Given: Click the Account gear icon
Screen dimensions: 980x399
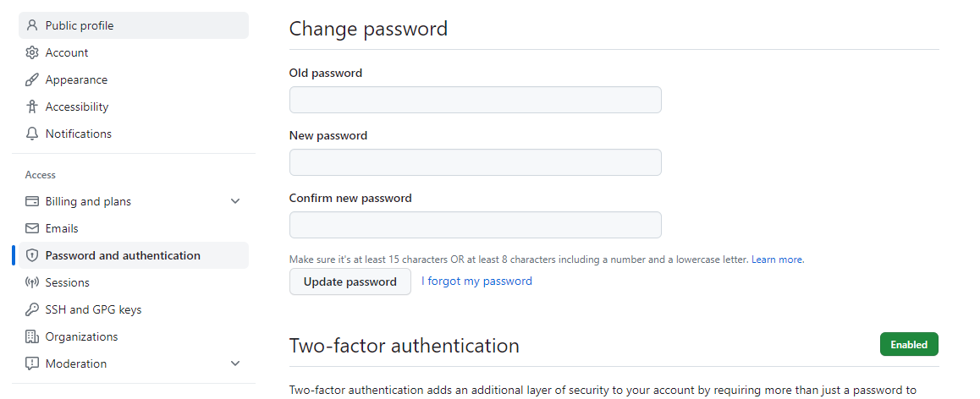Looking at the screenshot, I should [32, 52].
